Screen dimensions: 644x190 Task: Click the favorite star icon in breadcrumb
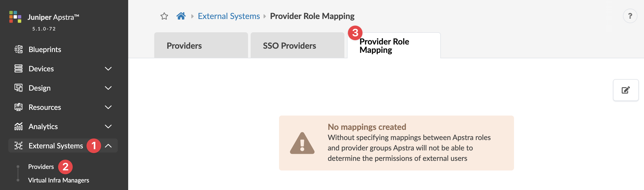(164, 16)
